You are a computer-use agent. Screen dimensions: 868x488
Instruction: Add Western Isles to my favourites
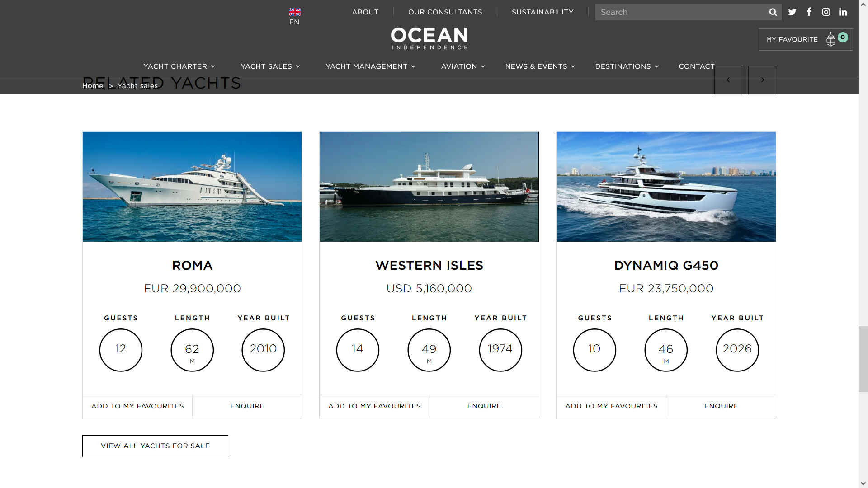pos(374,406)
